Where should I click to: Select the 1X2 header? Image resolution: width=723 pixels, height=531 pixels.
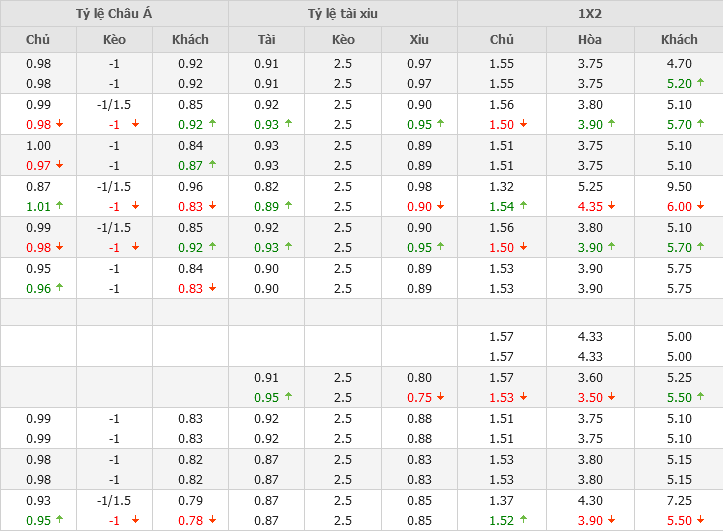click(590, 13)
